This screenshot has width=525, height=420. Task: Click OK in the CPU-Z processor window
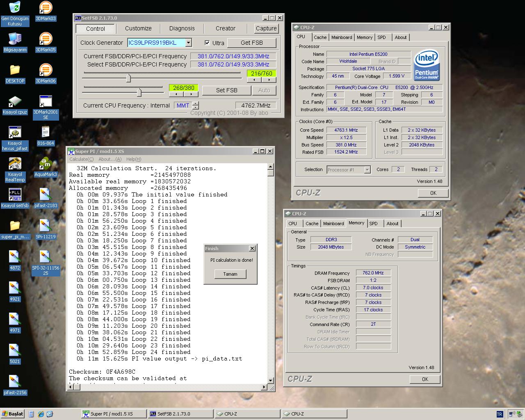point(433,193)
